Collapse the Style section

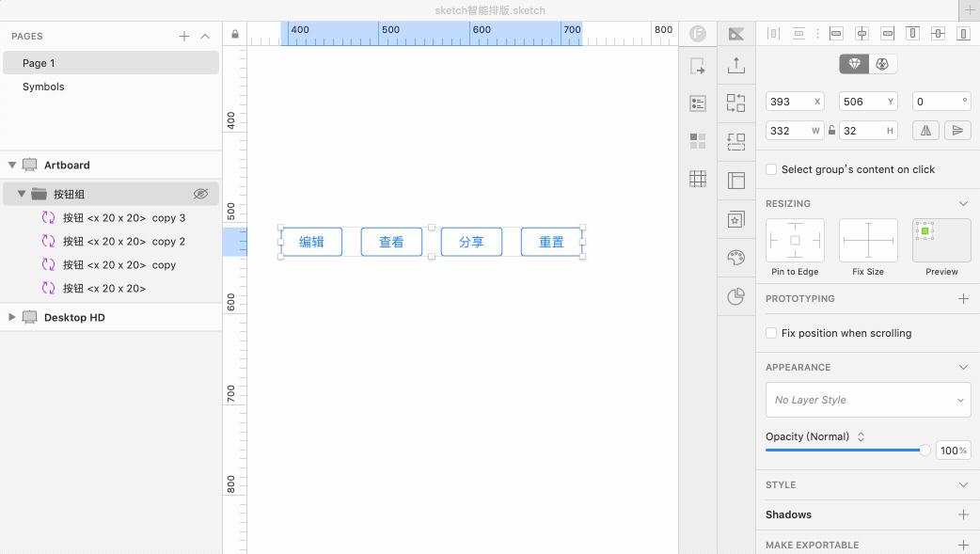point(963,484)
